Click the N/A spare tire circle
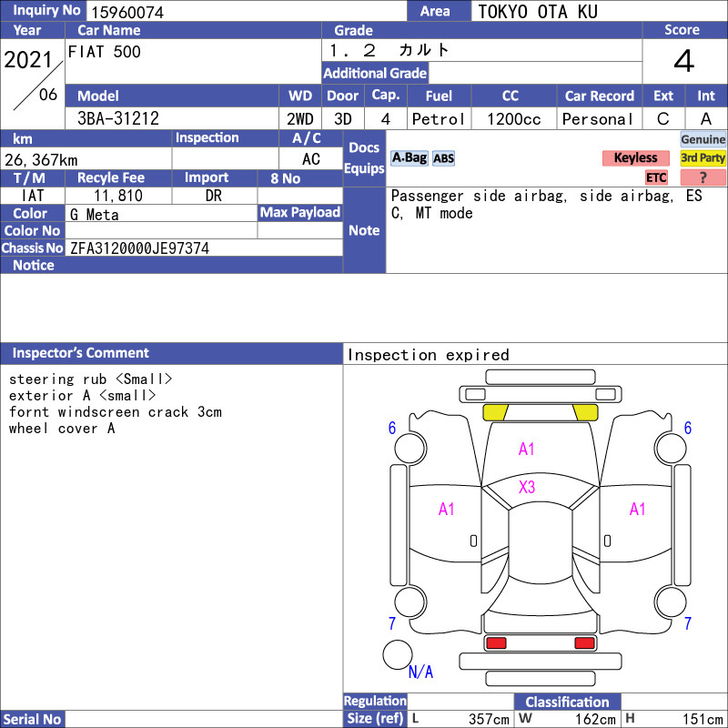 click(x=398, y=654)
